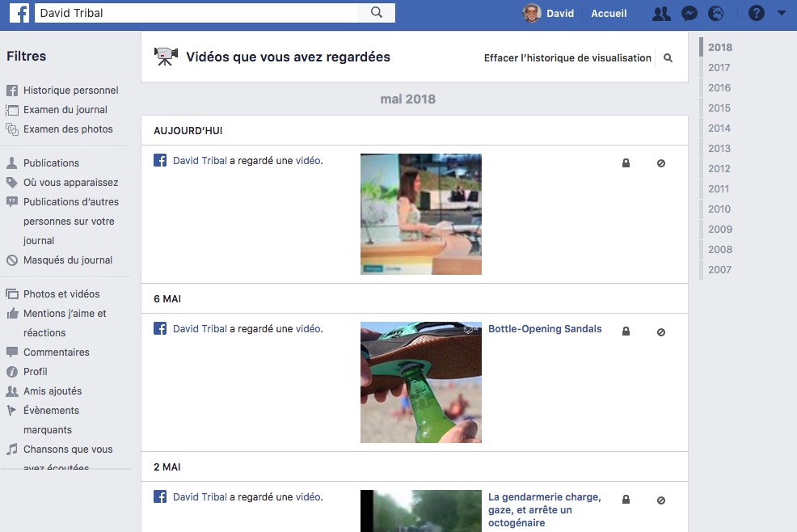Screen dimensions: 797x532
Task: Click the vidéo link in 2 MAI entry
Action: (308, 497)
